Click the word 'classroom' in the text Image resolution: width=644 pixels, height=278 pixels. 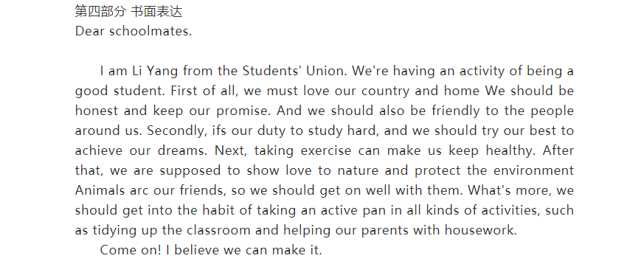pos(218,230)
